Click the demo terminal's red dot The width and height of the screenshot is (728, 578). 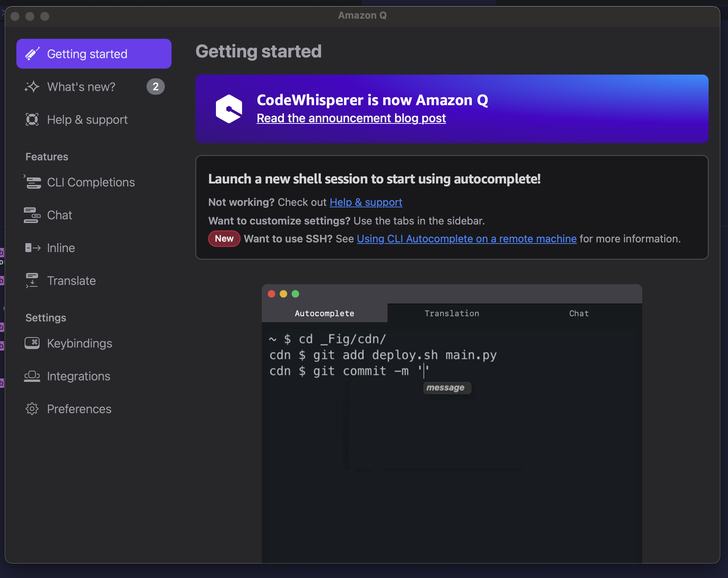coord(272,294)
